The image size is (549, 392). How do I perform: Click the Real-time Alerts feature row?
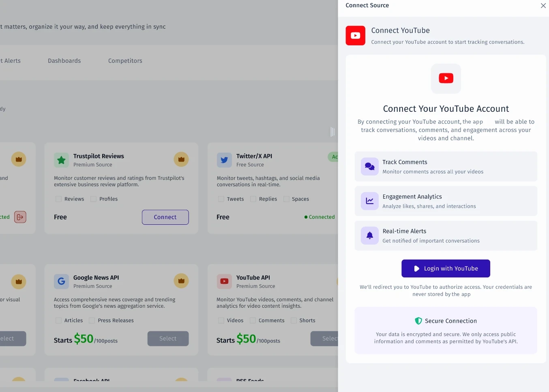(446, 235)
